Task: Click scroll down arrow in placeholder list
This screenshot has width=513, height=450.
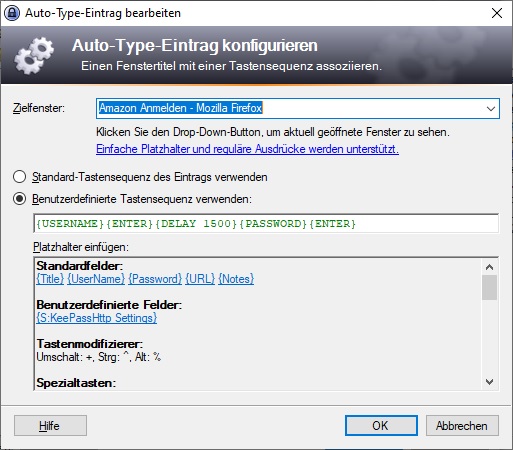Action: [x=489, y=382]
